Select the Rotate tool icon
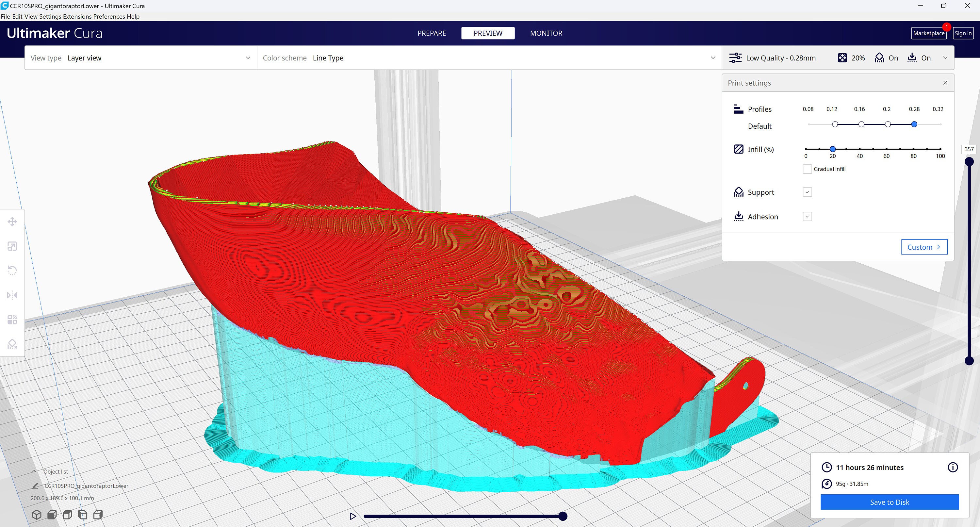980x527 pixels. click(x=12, y=271)
